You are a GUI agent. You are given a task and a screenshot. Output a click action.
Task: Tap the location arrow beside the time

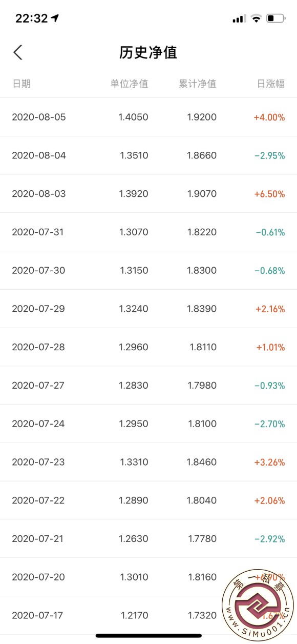55,18
